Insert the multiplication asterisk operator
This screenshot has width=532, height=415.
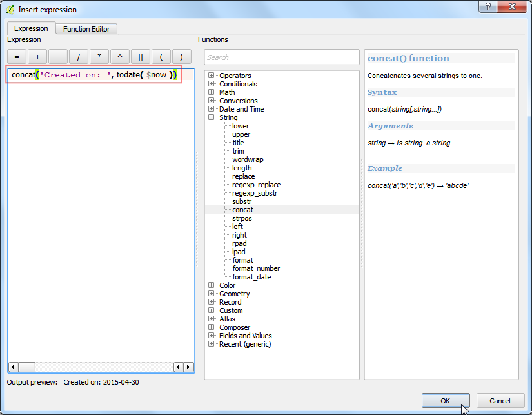(99, 57)
